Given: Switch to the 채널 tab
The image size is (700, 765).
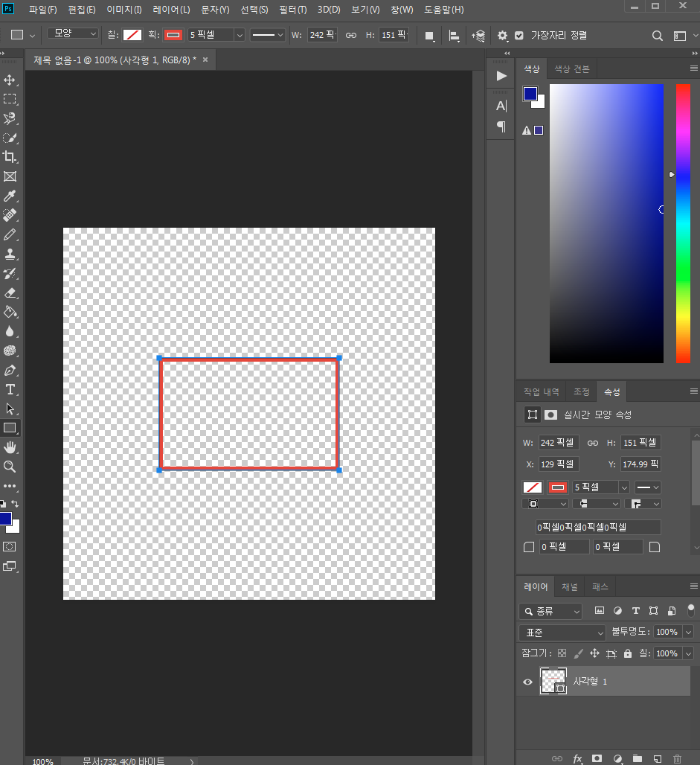Looking at the screenshot, I should point(569,587).
